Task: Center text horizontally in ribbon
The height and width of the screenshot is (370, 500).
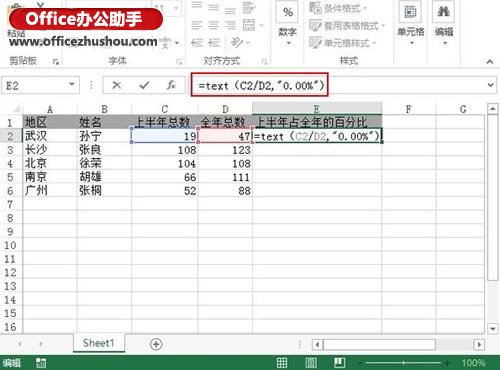Action: (x=213, y=25)
